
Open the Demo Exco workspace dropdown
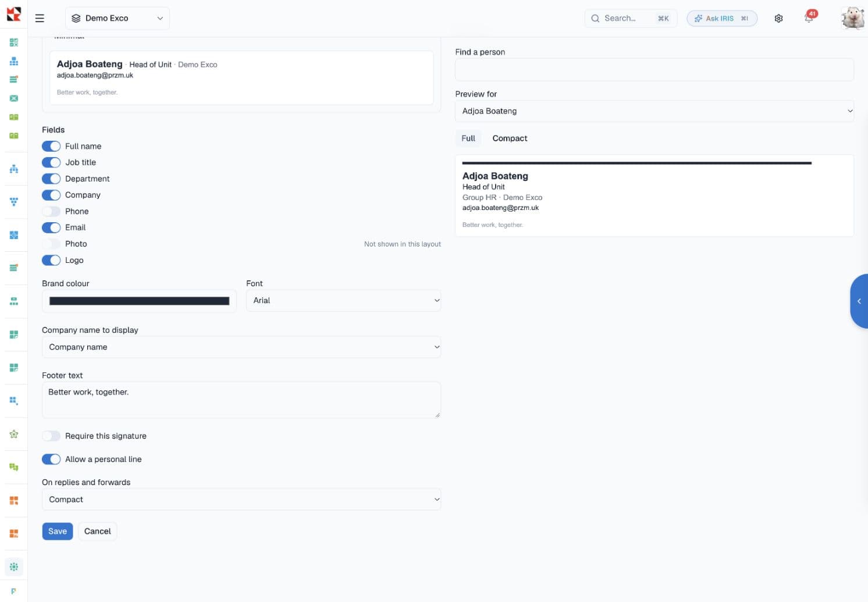tap(118, 18)
